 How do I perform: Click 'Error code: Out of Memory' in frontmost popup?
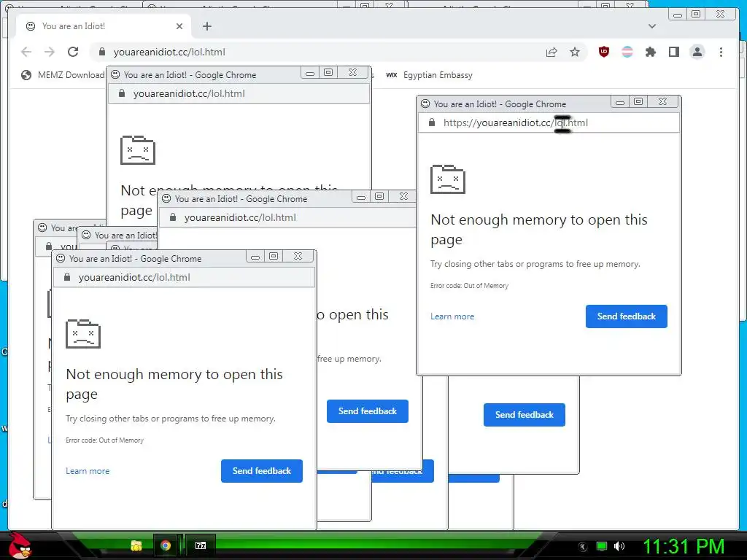[x=105, y=440]
